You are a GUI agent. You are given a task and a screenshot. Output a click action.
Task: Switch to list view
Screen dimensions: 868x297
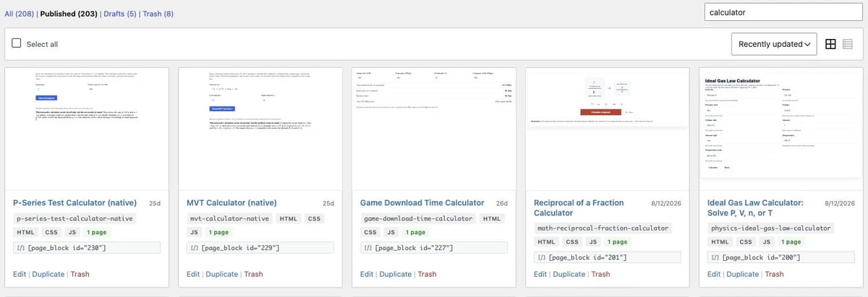(848, 44)
